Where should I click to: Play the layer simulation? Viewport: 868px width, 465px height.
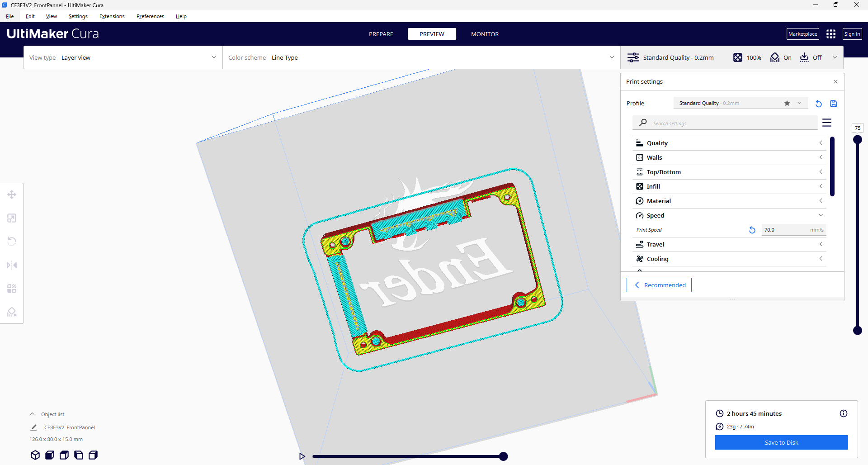(302, 456)
